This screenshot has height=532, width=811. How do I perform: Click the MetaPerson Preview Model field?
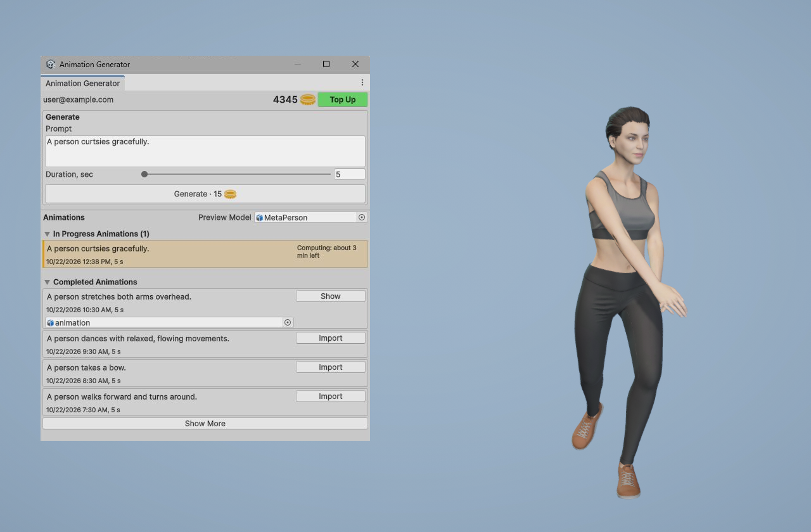(x=310, y=217)
